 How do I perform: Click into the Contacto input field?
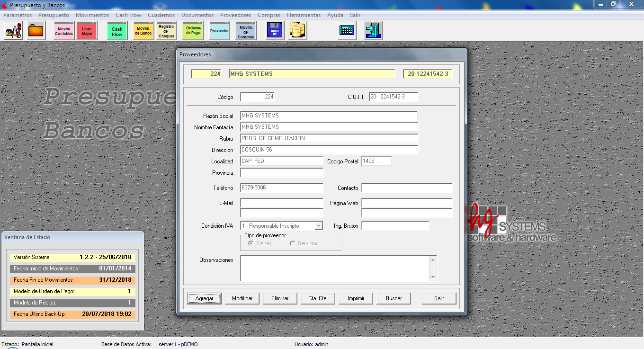coord(406,188)
